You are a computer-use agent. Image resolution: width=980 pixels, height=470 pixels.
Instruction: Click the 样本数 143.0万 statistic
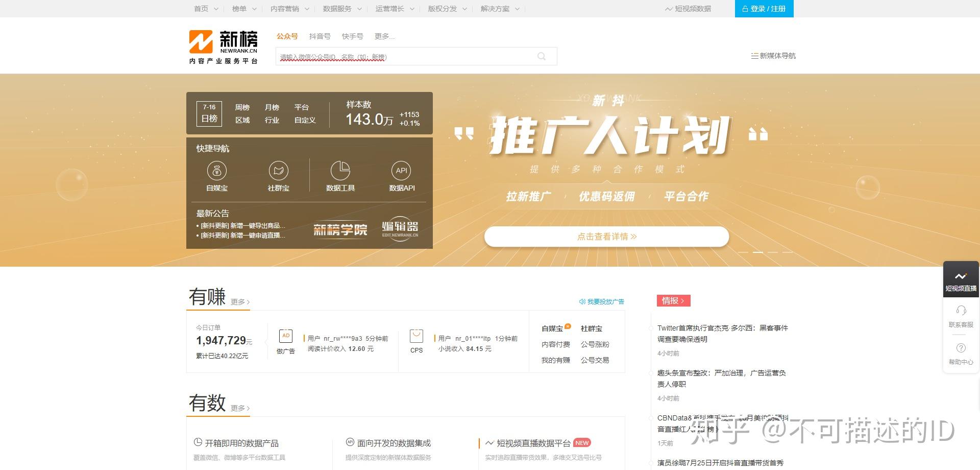[x=382, y=113]
